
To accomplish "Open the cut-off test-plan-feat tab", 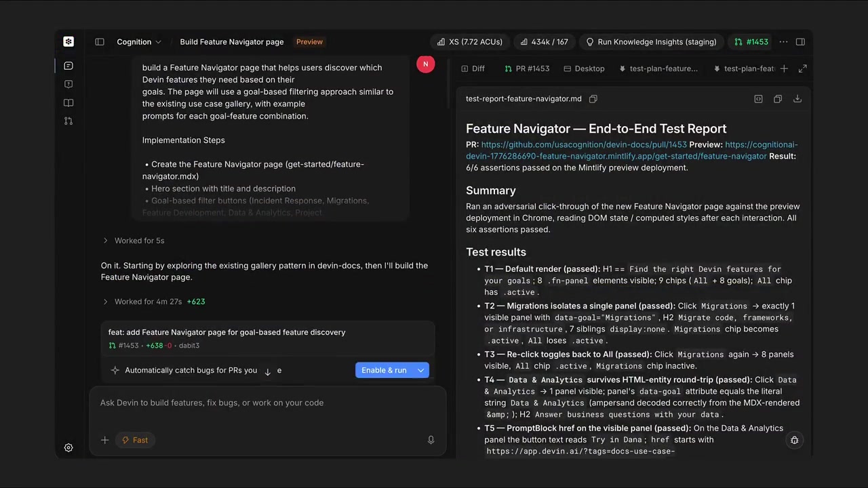I will pos(744,68).
